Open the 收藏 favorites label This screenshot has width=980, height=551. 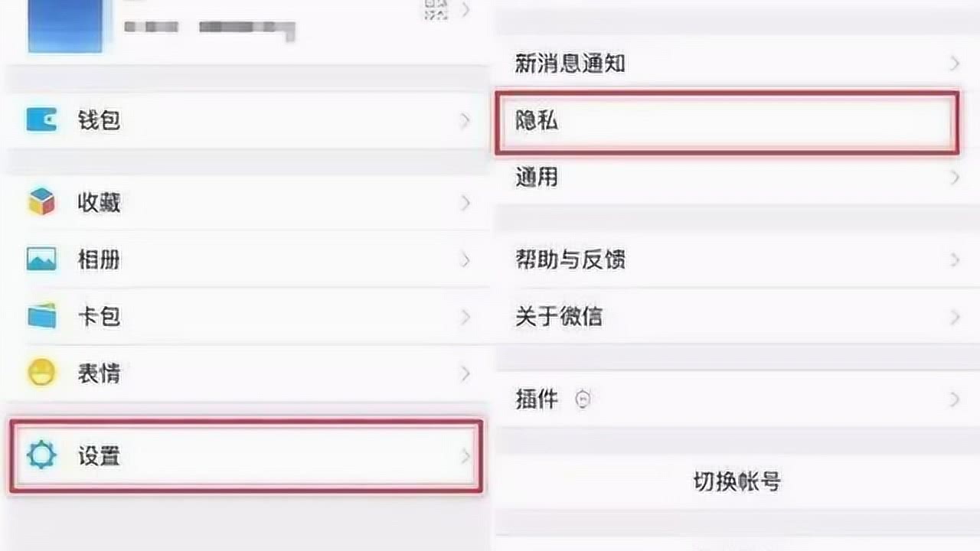99,203
